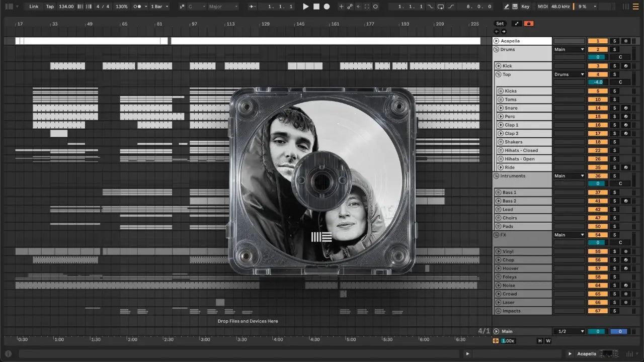Arm recording on the Perc track

point(625,117)
